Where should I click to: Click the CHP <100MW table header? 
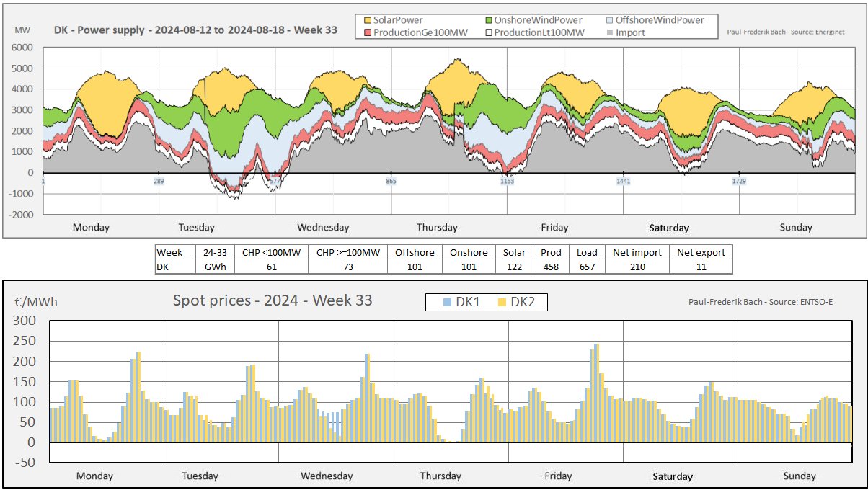272,253
